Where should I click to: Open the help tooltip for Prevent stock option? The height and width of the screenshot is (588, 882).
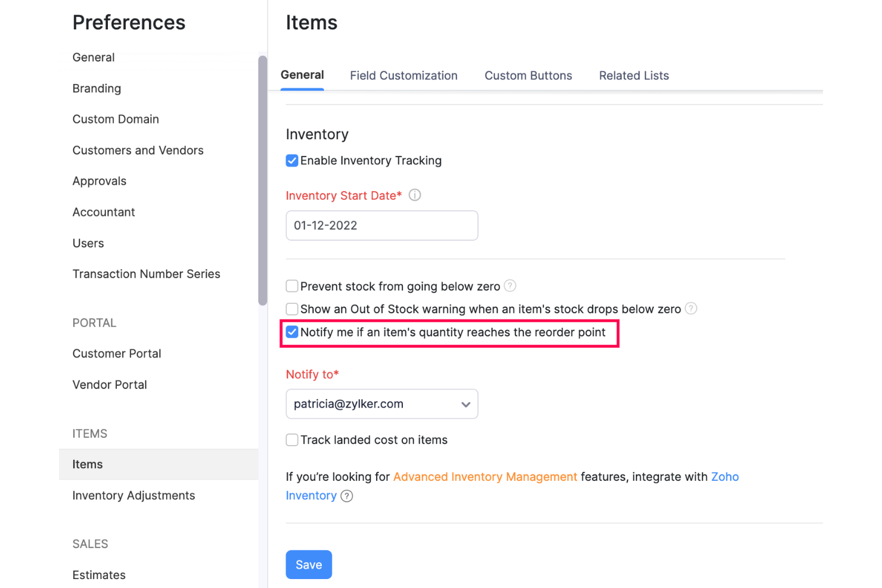tap(510, 286)
